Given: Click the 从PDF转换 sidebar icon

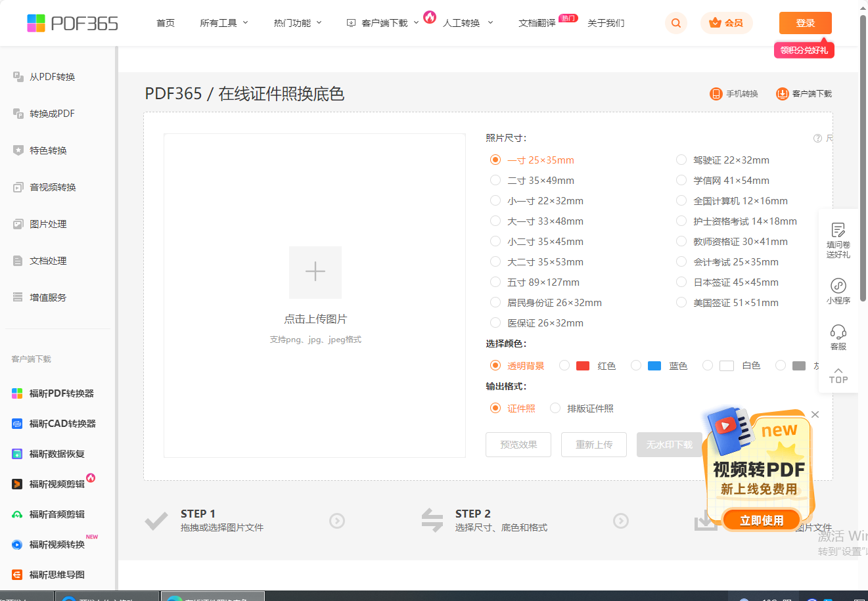Looking at the screenshot, I should pos(18,77).
